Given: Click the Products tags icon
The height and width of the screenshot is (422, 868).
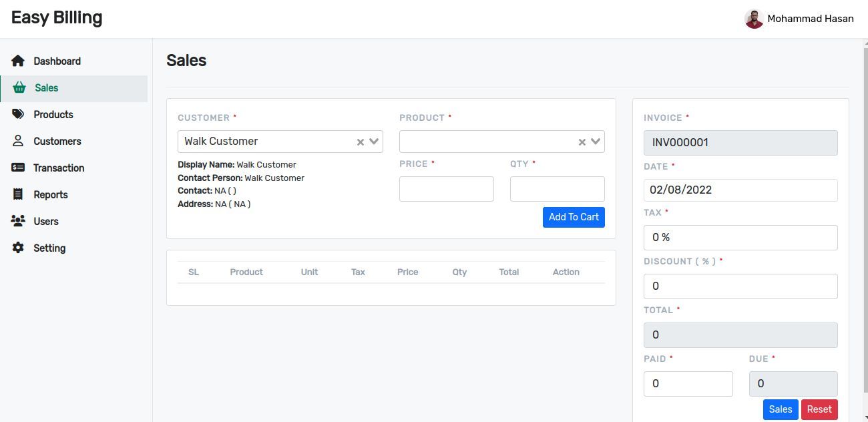Looking at the screenshot, I should point(18,114).
